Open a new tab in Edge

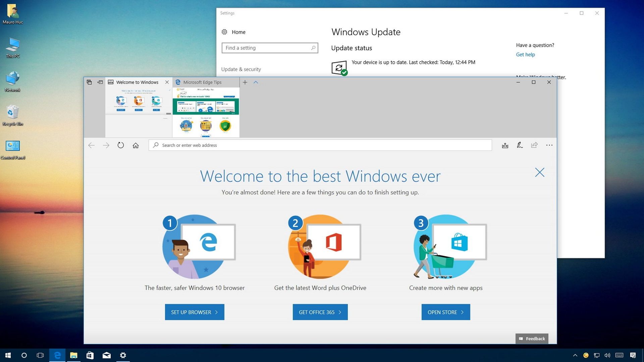tap(245, 82)
